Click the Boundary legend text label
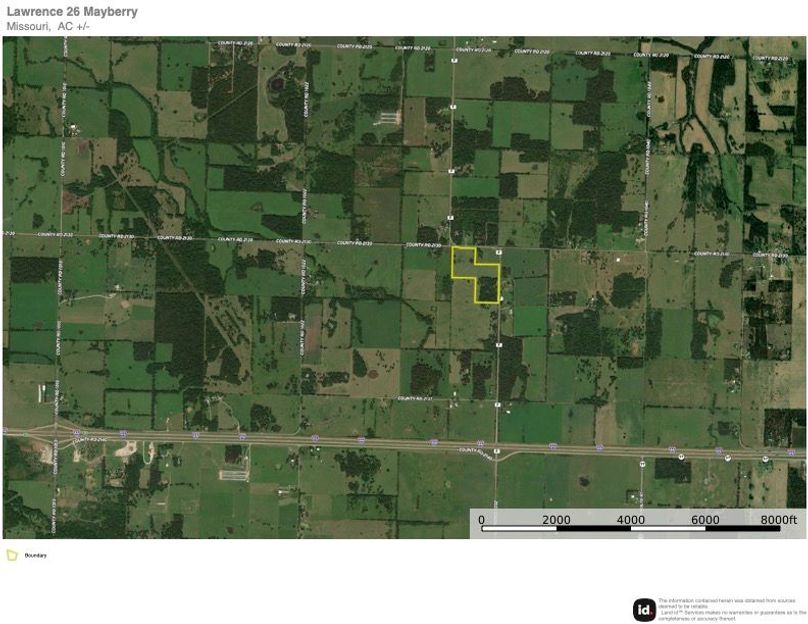Screen dimensions: 808x624 click(x=35, y=555)
